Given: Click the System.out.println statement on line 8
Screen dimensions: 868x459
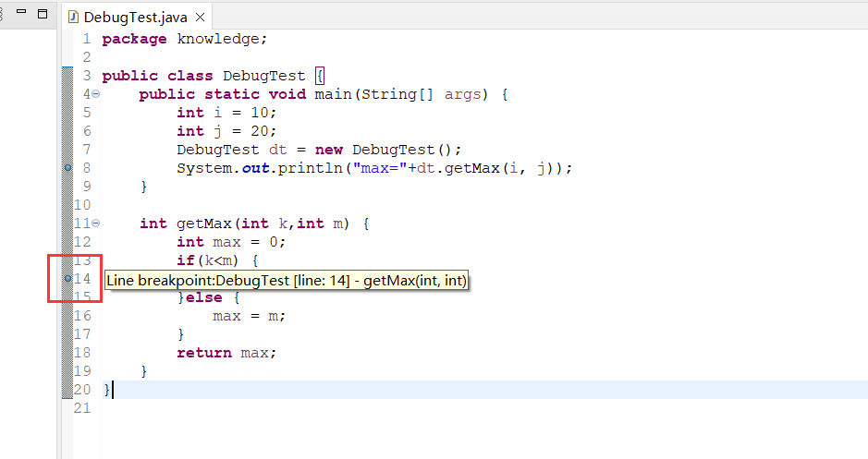Looking at the screenshot, I should tap(374, 168).
